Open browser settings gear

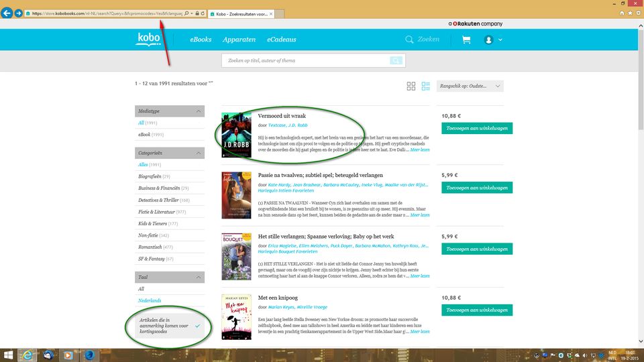(638, 13)
